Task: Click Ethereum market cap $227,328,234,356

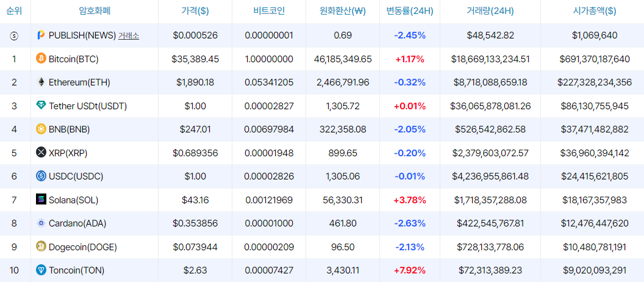Action: (x=595, y=82)
